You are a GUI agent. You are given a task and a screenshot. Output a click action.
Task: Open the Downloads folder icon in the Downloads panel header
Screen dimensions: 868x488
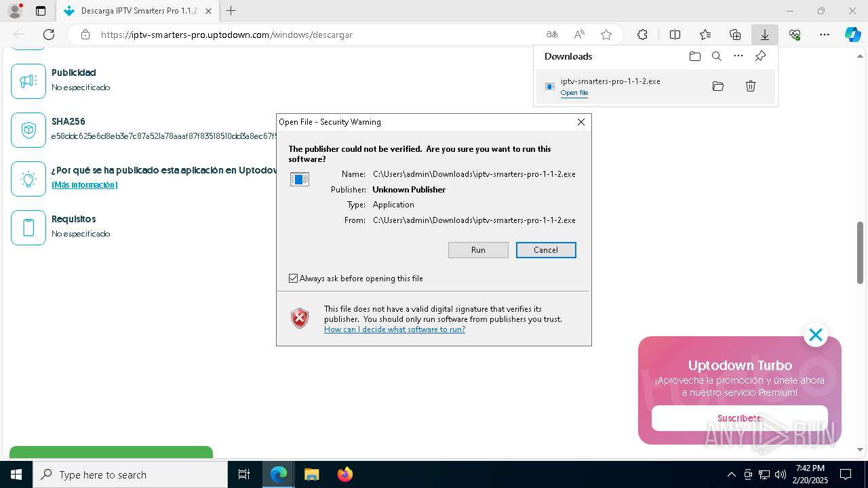695,56
